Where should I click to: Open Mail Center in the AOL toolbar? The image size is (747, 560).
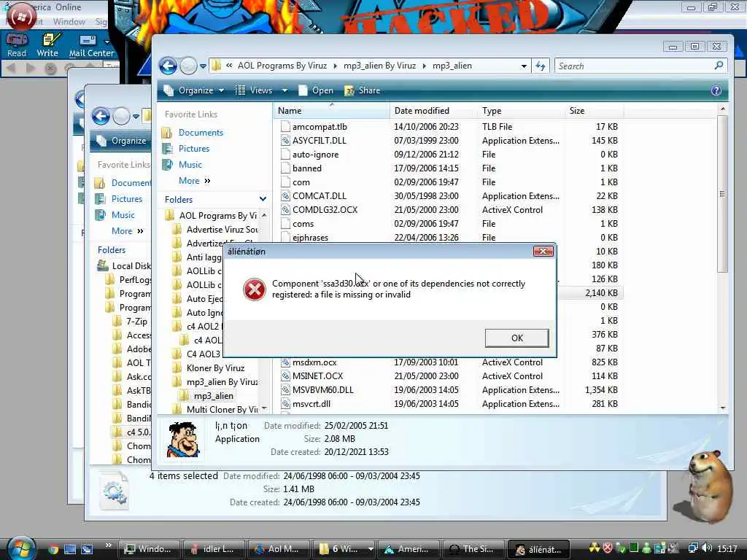click(x=91, y=46)
